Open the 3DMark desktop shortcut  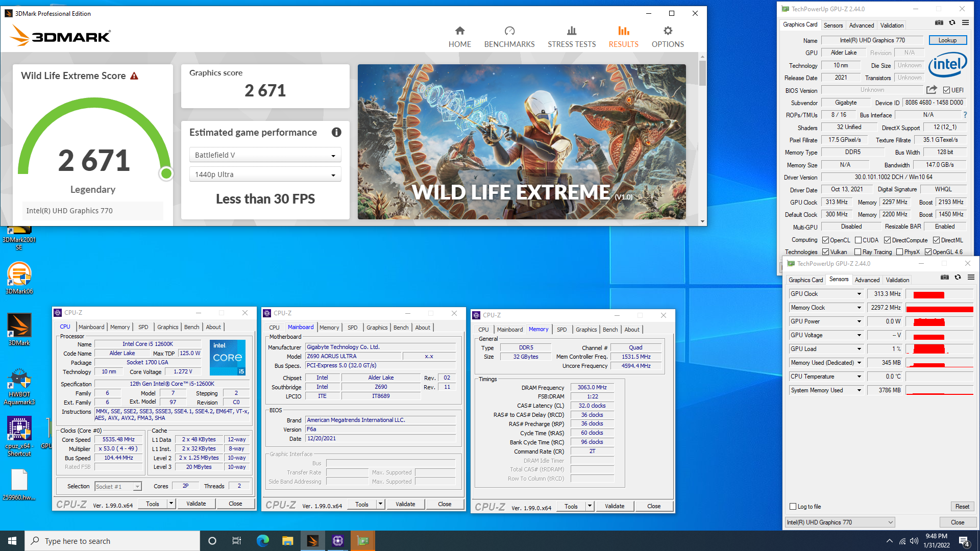coord(19,330)
